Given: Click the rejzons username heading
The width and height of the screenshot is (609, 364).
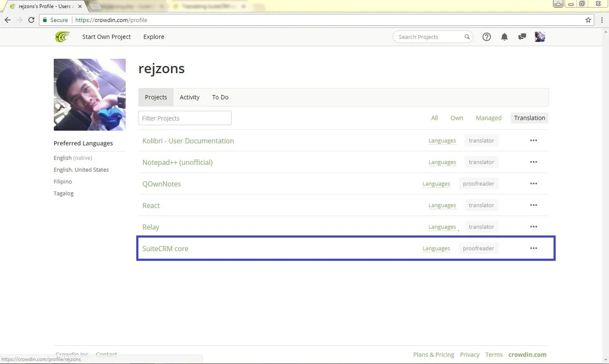Looking at the screenshot, I should pyautogui.click(x=161, y=68).
